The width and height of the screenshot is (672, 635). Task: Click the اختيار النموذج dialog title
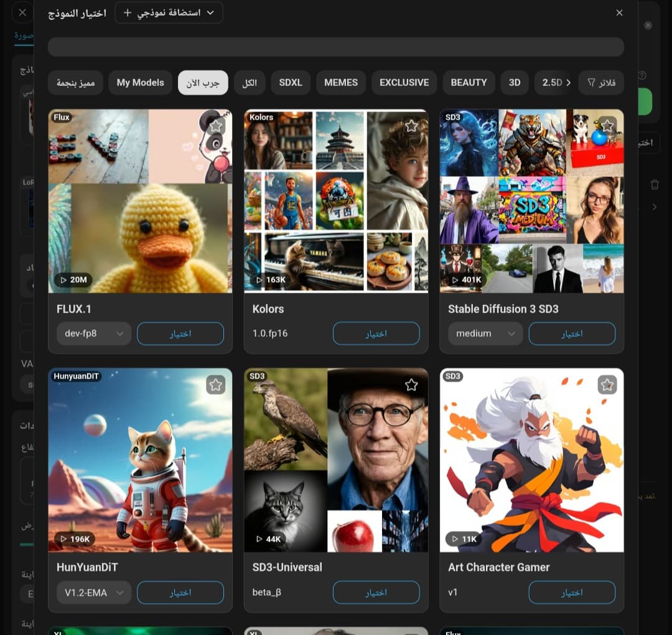(x=77, y=13)
